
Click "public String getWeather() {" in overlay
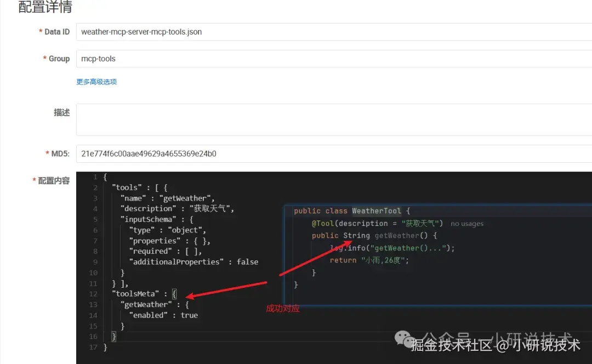[x=374, y=236]
